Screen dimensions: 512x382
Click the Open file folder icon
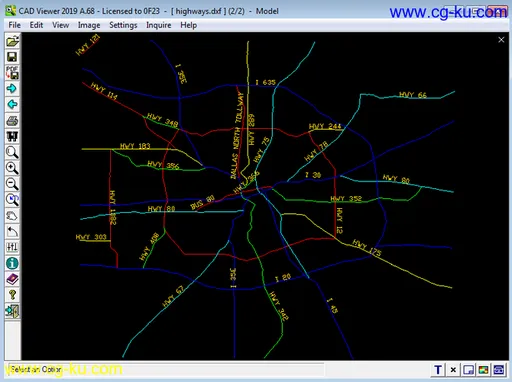pos(12,41)
